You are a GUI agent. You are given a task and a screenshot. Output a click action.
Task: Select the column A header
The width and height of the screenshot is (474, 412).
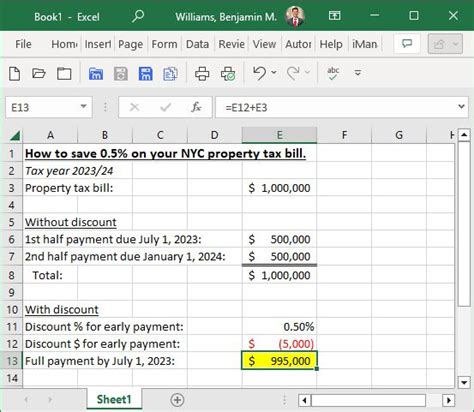[50, 135]
